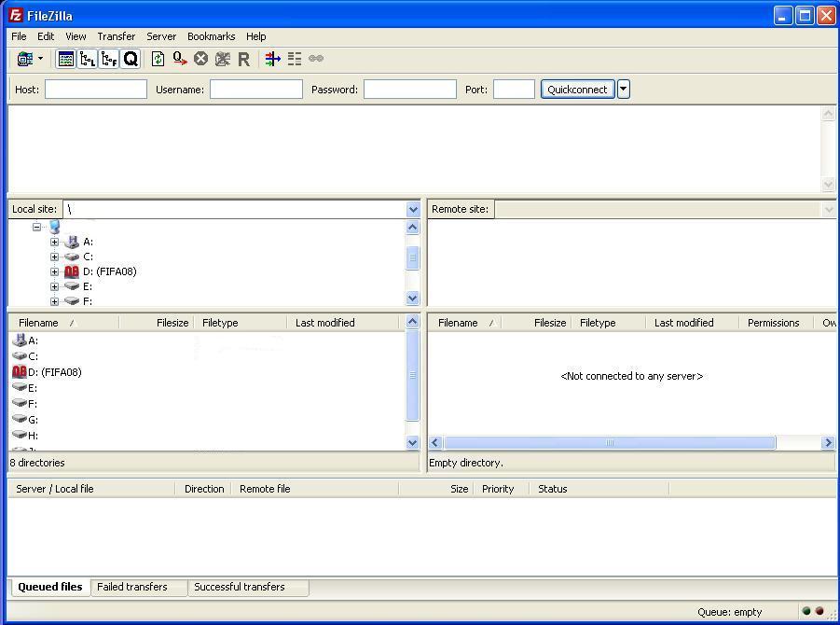Expand the A: drive tree node
This screenshot has height=625, width=840.
54,242
